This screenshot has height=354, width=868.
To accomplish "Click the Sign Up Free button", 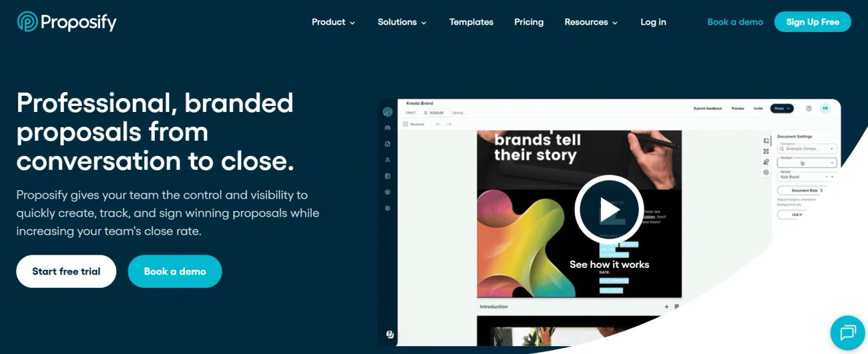I will click(x=813, y=22).
